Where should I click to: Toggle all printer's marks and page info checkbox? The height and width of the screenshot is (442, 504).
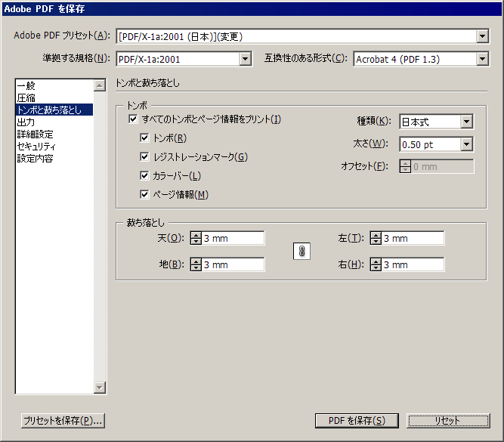pos(133,119)
